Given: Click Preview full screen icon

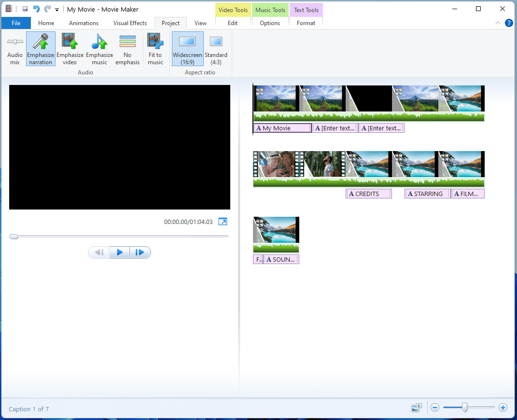Looking at the screenshot, I should [x=223, y=222].
